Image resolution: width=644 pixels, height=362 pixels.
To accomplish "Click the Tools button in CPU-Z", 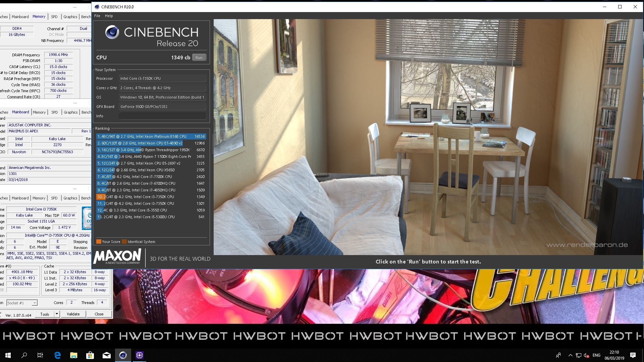I will 45,314.
